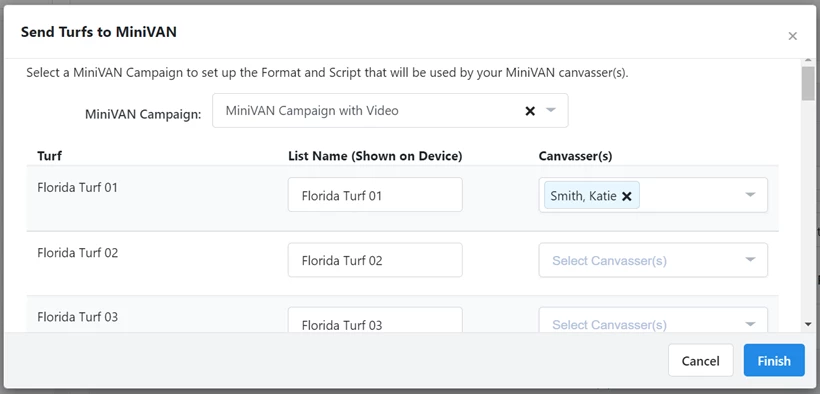Edit the Florida Turf 01 list name
The image size is (820, 394).
pos(375,195)
